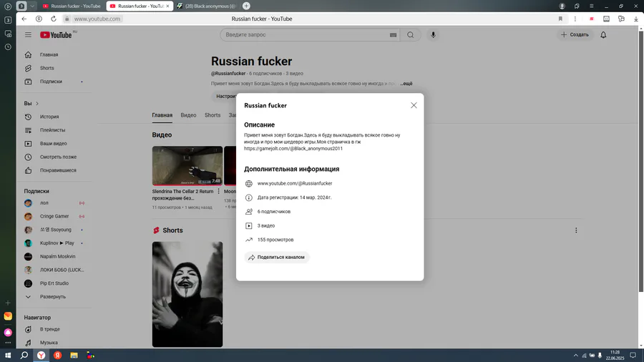Viewport: 644px width, 362px height.
Task: Select the Shorts channel tab
Action: coord(213,115)
